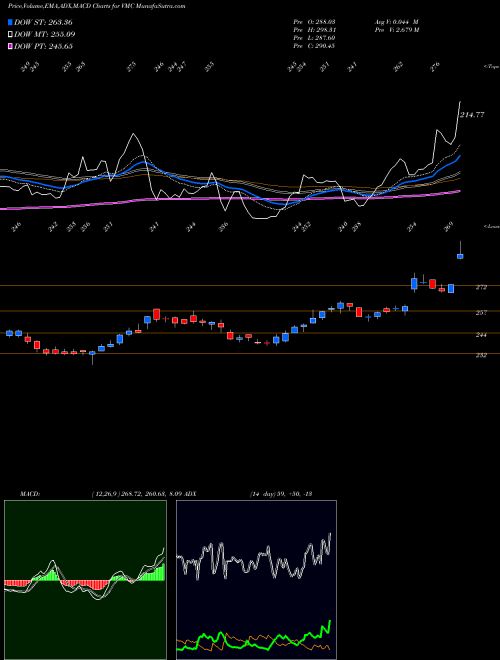Click the 'Pre H: 298.31' high value
The height and width of the screenshot is (660, 500).
coord(314,30)
